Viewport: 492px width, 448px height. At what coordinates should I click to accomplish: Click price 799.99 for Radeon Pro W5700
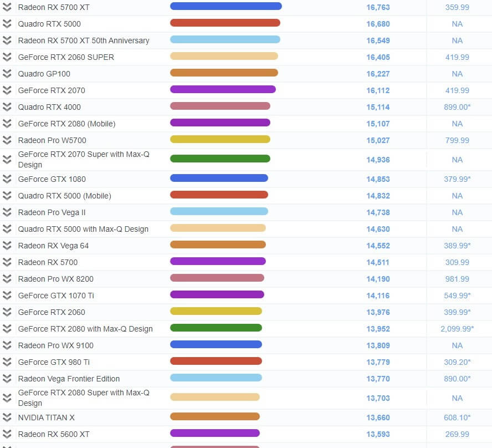[x=457, y=140]
